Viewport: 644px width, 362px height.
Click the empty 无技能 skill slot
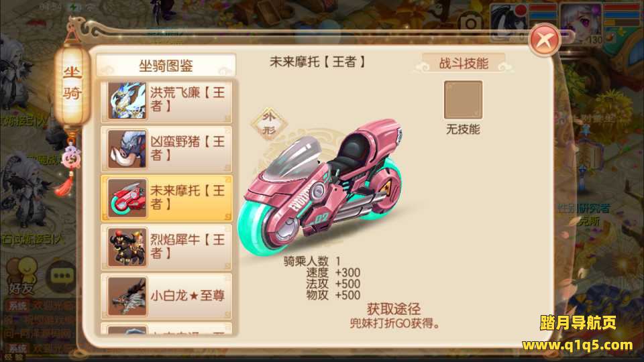(x=464, y=100)
